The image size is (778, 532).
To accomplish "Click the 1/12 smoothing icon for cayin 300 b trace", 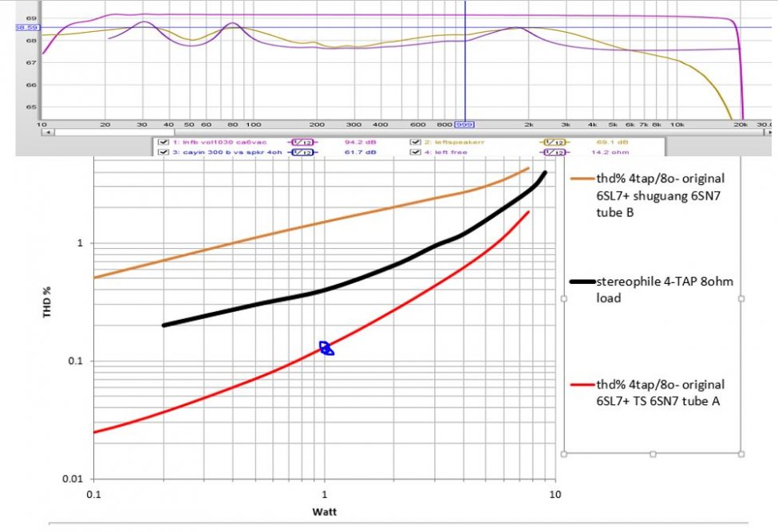I will pyautogui.click(x=302, y=152).
